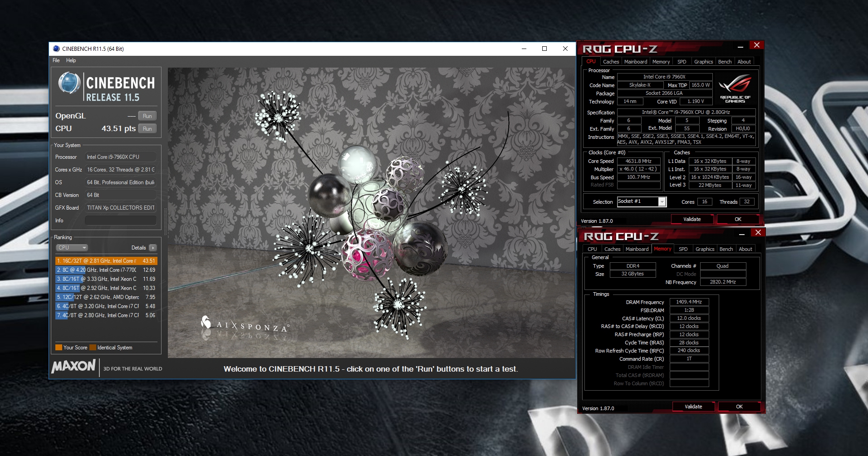This screenshot has width=868, height=456.
Task: Close the lower ROG CPU-Z window
Action: click(x=758, y=232)
